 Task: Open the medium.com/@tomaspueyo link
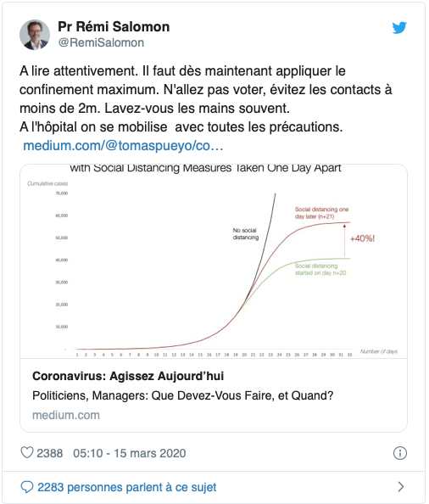(x=123, y=146)
